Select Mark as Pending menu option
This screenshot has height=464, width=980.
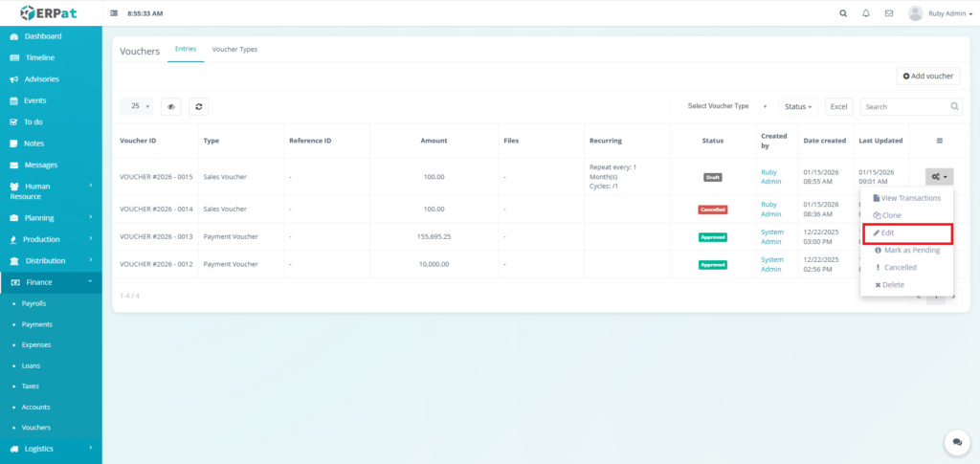click(x=907, y=251)
